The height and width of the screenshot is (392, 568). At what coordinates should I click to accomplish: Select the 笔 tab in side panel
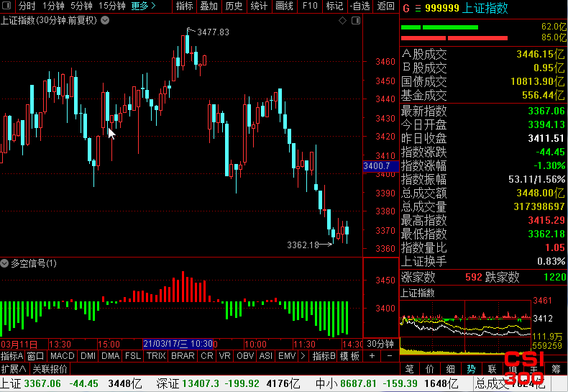[409, 369]
